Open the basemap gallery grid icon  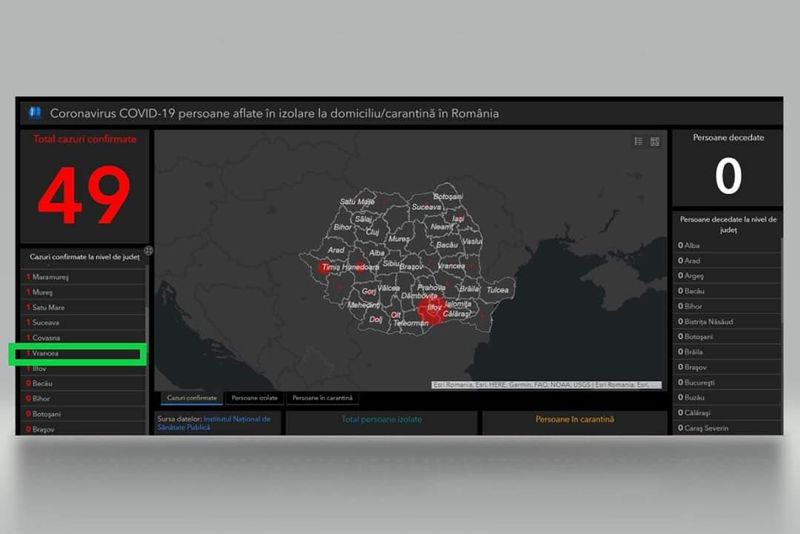click(655, 142)
